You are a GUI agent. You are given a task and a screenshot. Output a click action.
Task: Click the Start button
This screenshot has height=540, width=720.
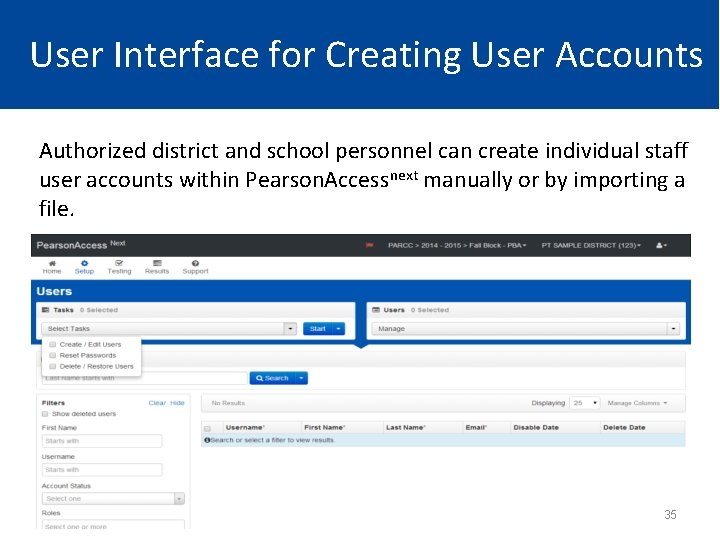(317, 329)
